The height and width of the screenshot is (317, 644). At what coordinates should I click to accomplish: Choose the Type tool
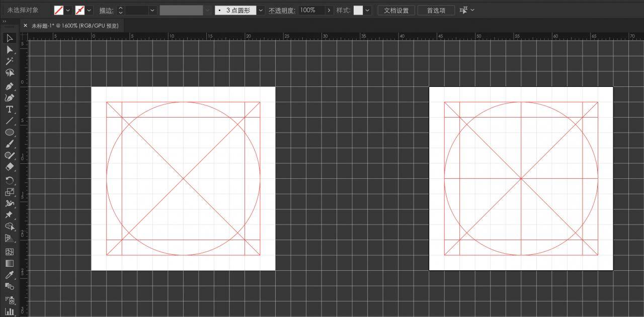9,110
